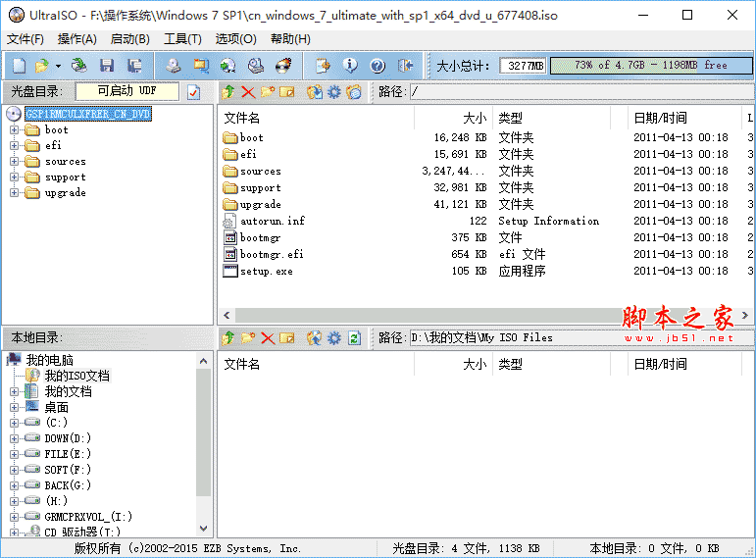Click the New file icon in the main toolbar
The height and width of the screenshot is (558, 756).
(20, 65)
